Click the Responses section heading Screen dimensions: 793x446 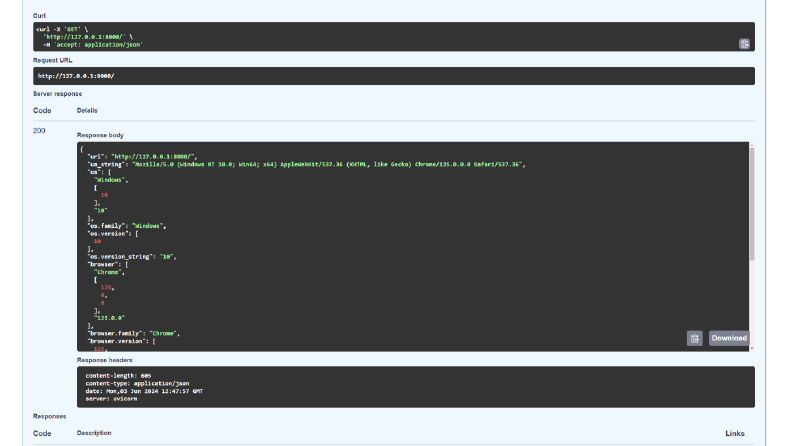[50, 416]
